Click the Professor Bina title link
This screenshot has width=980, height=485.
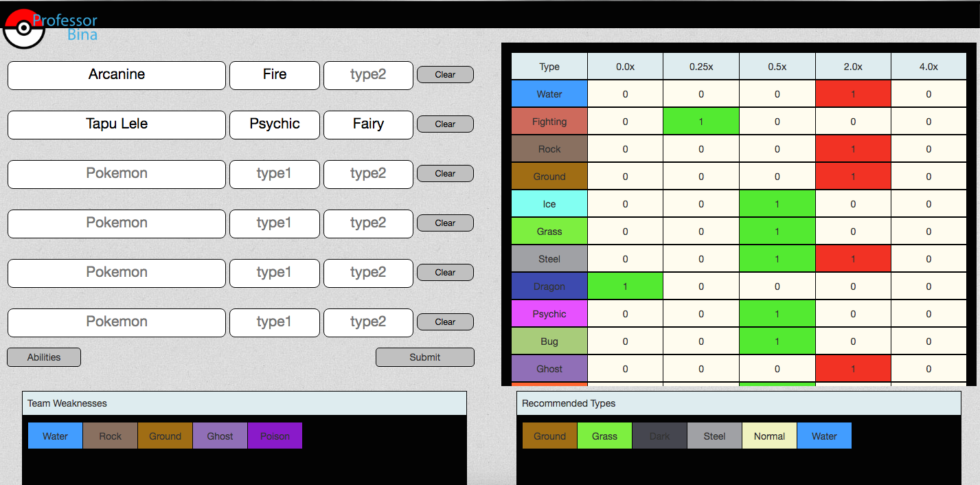click(x=67, y=27)
